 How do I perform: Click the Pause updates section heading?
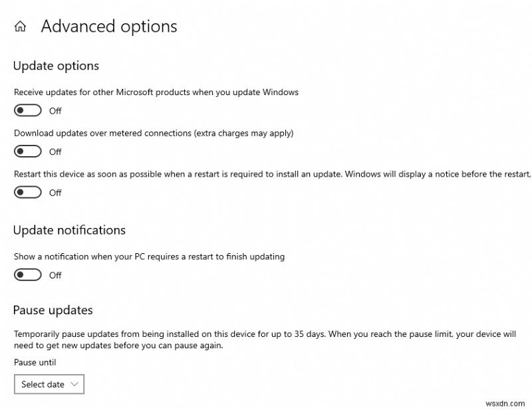(53, 310)
